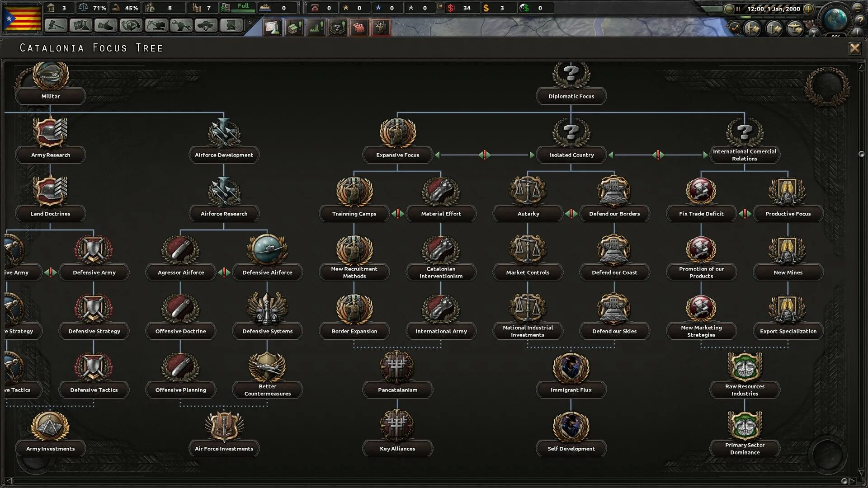Choose the Land Doctrines focus

(x=51, y=198)
